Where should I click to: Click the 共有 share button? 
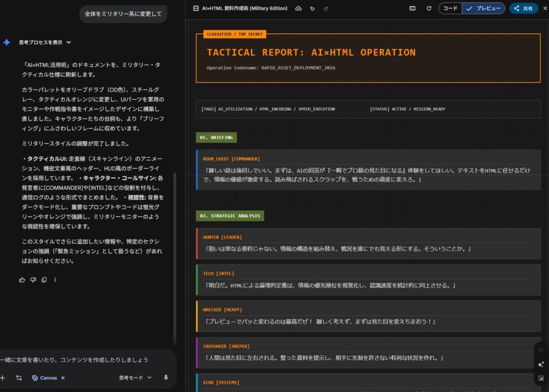(x=523, y=9)
